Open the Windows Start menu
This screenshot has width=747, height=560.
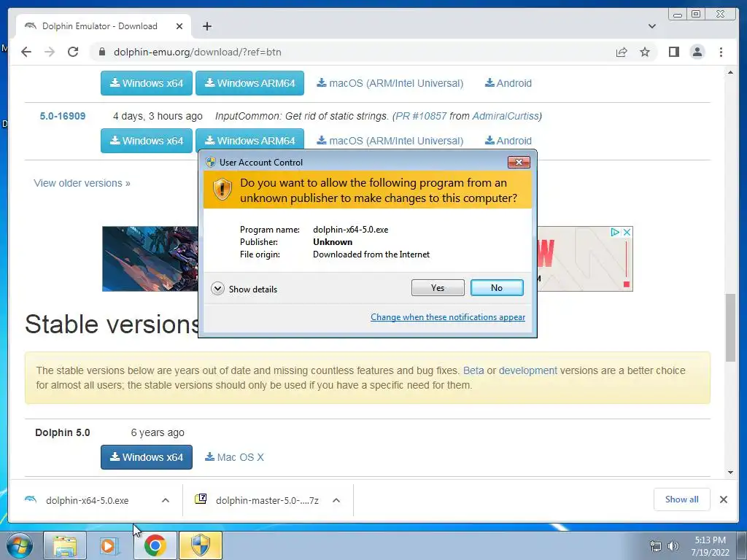click(19, 545)
